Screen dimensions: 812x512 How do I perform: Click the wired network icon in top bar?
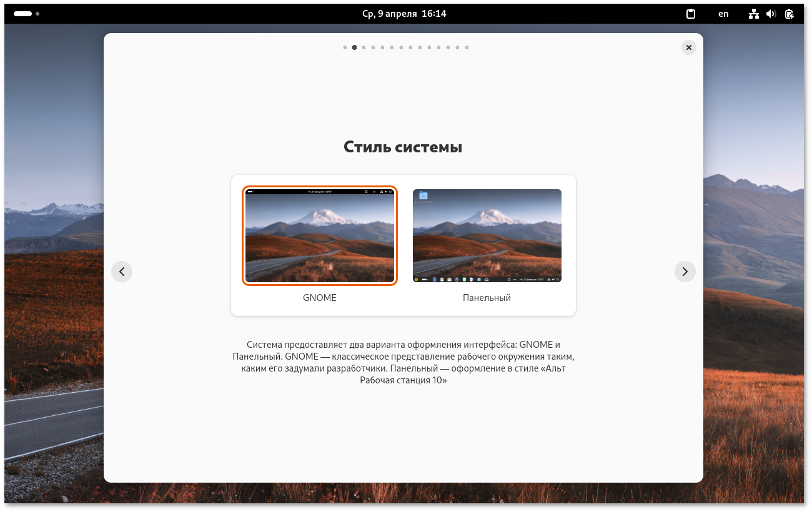pos(753,13)
